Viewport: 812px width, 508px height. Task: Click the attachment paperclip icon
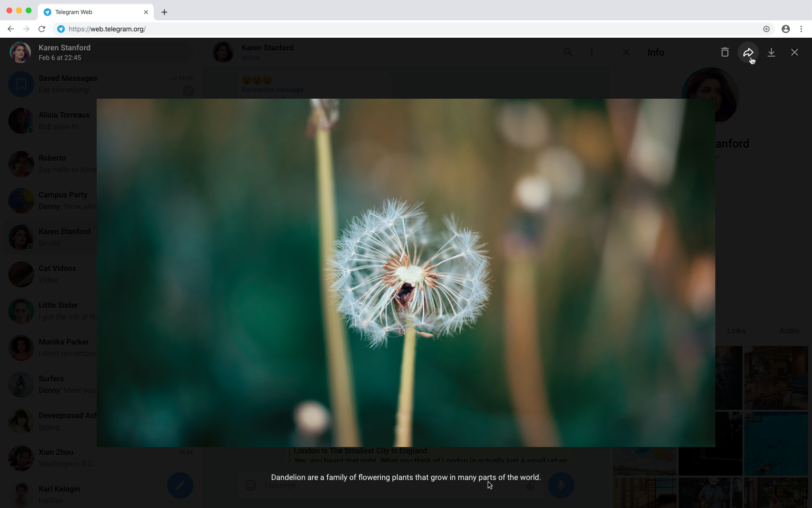click(x=531, y=485)
